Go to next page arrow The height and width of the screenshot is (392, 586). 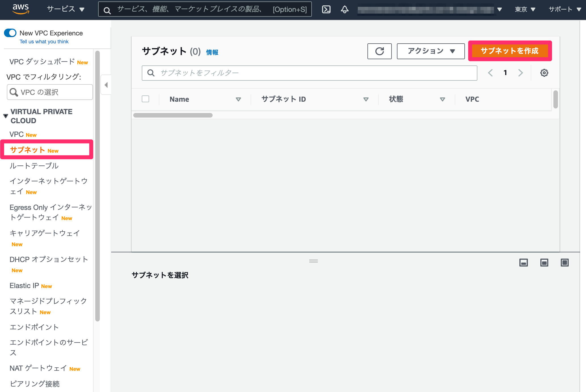click(x=521, y=73)
